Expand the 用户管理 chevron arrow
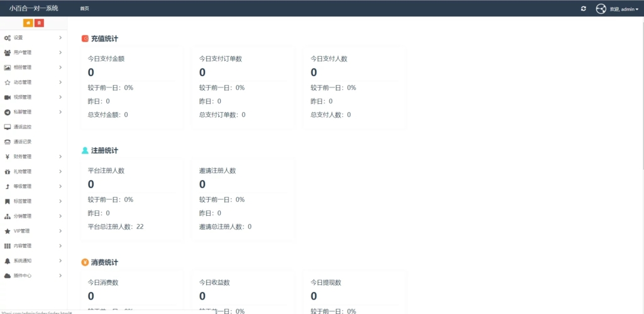This screenshot has width=644, height=314. [60, 53]
